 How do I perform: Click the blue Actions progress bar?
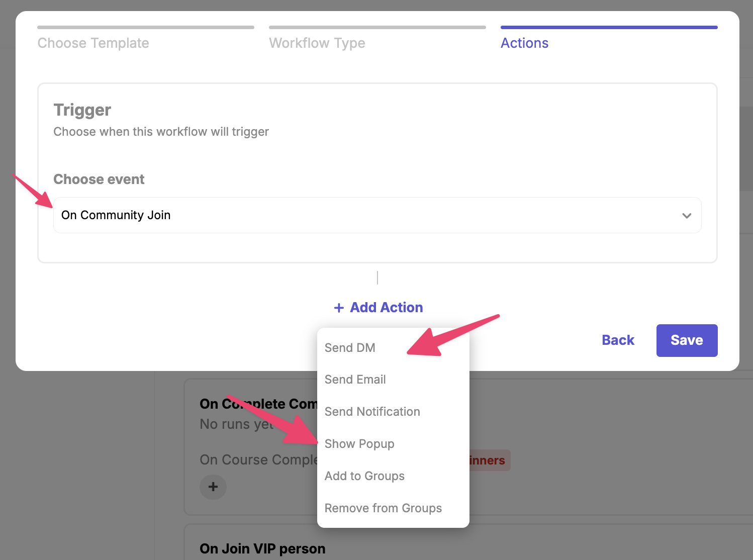point(609,27)
